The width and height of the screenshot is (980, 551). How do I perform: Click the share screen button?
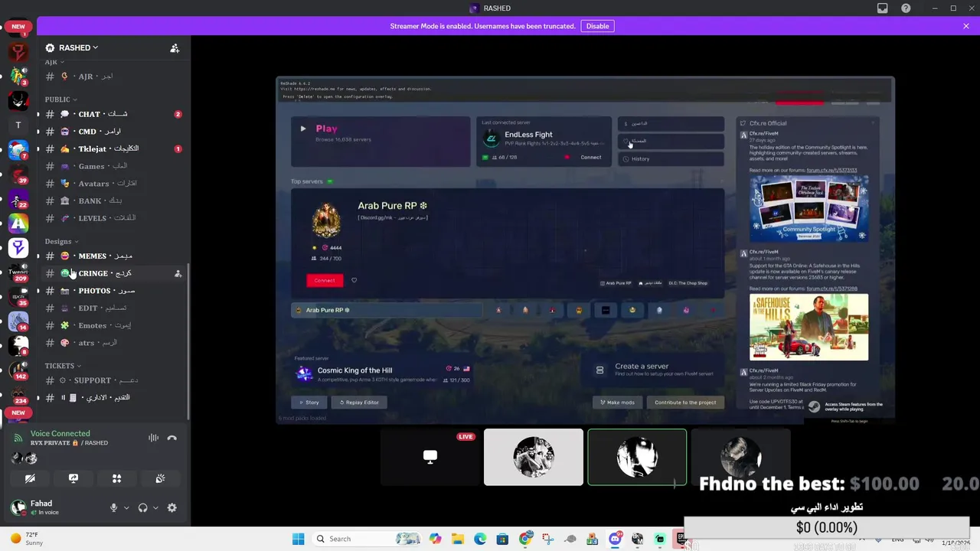(73, 478)
